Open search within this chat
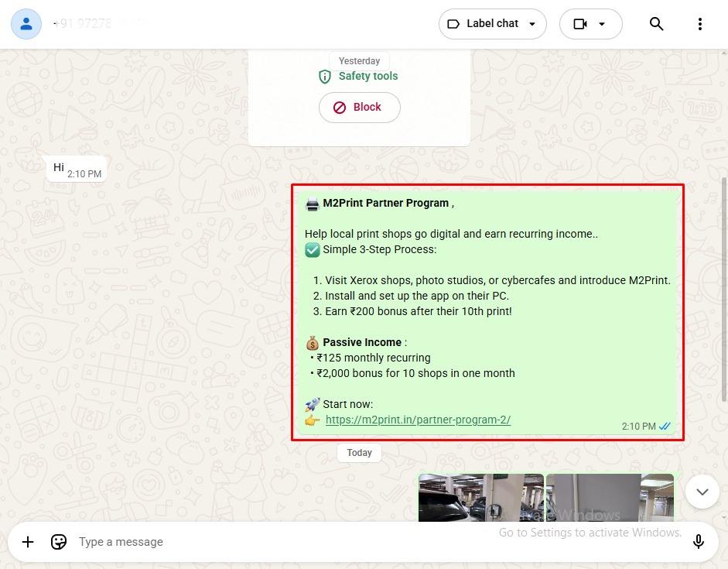The image size is (728, 569). [656, 24]
